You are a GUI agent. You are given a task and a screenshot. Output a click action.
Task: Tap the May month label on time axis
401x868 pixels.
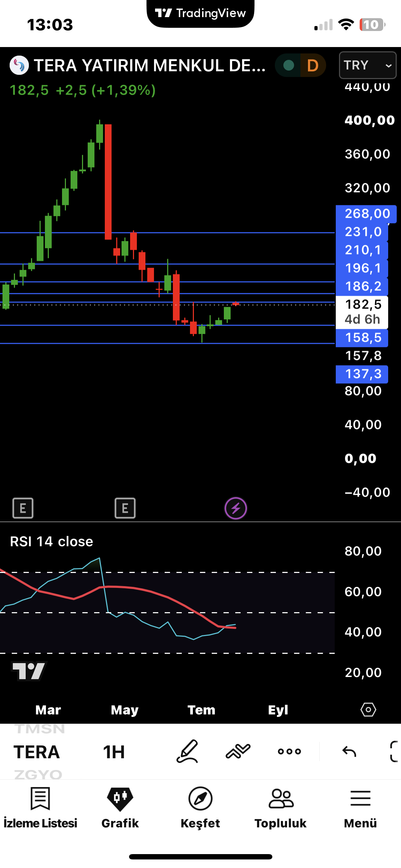[x=125, y=710]
